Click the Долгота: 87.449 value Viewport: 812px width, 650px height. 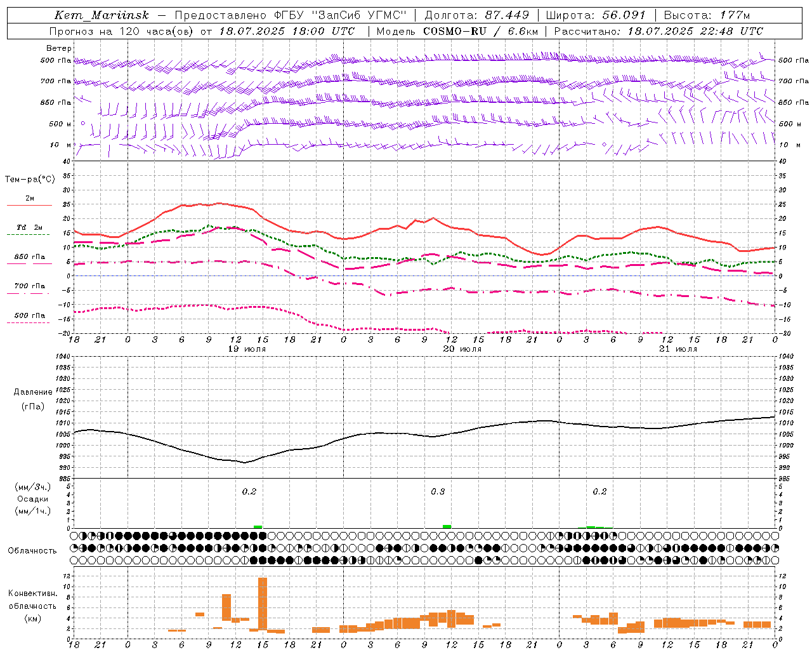(x=477, y=15)
